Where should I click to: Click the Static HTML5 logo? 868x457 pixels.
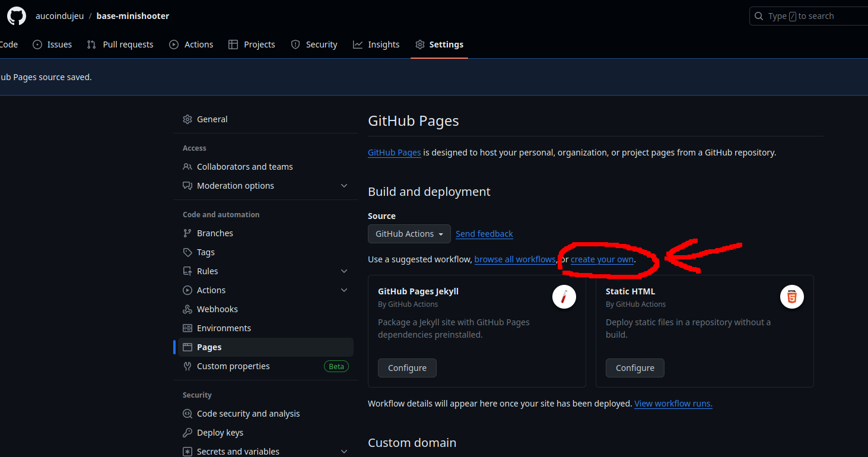click(x=792, y=296)
